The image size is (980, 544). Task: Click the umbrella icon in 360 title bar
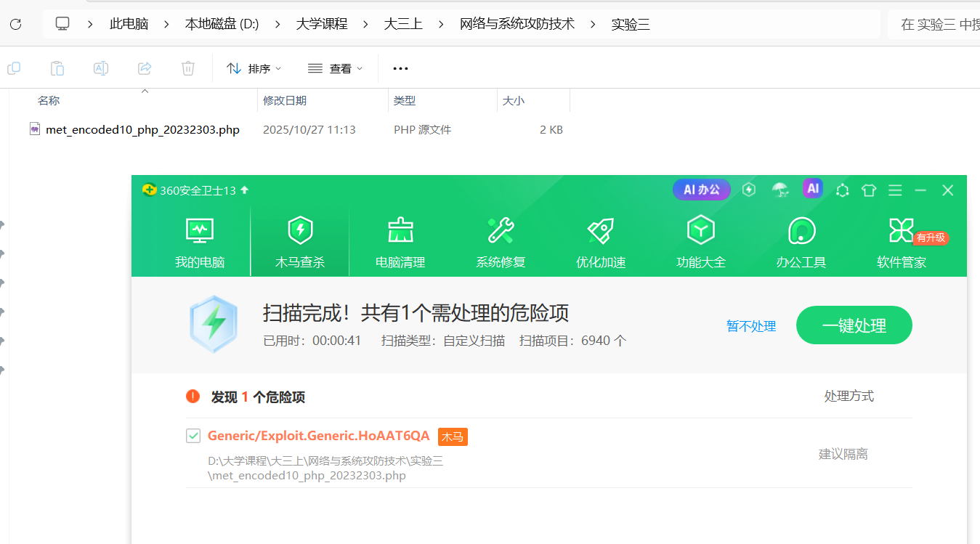coord(780,190)
